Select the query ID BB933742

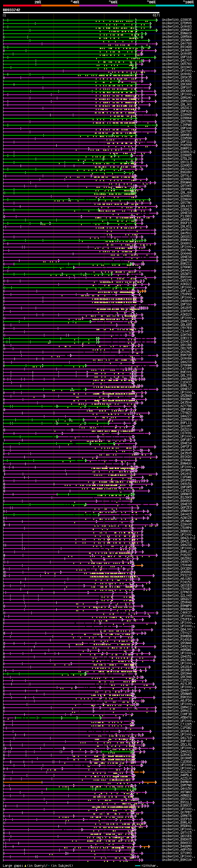click(x=11, y=10)
